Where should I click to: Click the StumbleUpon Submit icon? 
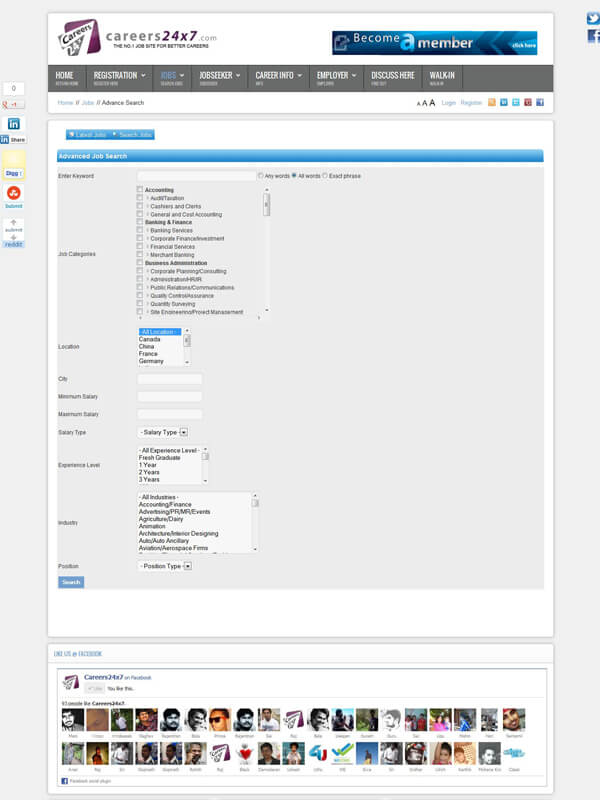pos(14,193)
